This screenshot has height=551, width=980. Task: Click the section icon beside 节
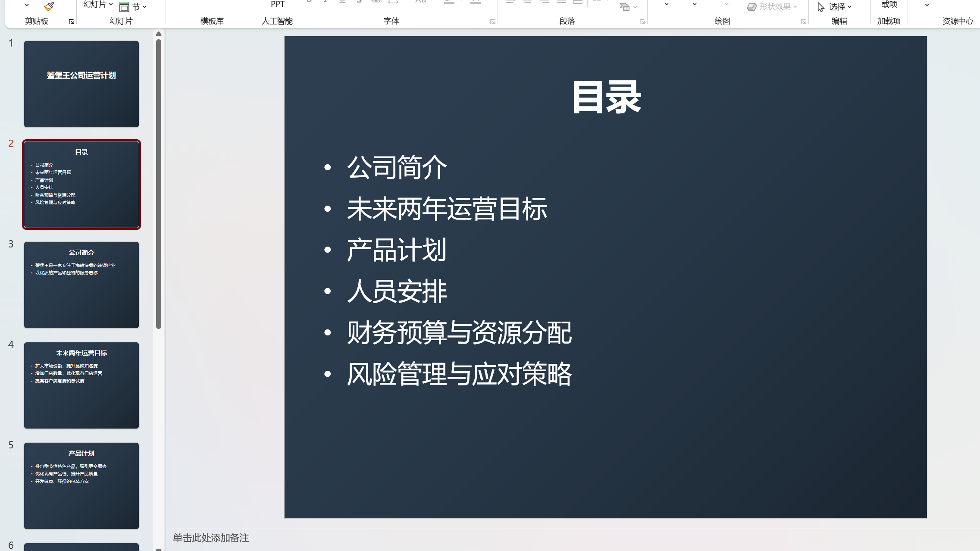124,6
